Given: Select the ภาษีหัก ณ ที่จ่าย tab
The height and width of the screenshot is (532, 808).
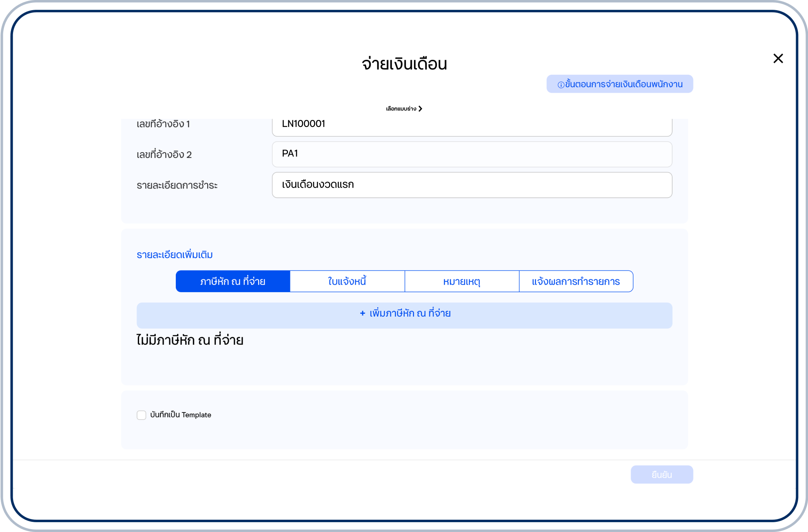Looking at the screenshot, I should pos(233,282).
